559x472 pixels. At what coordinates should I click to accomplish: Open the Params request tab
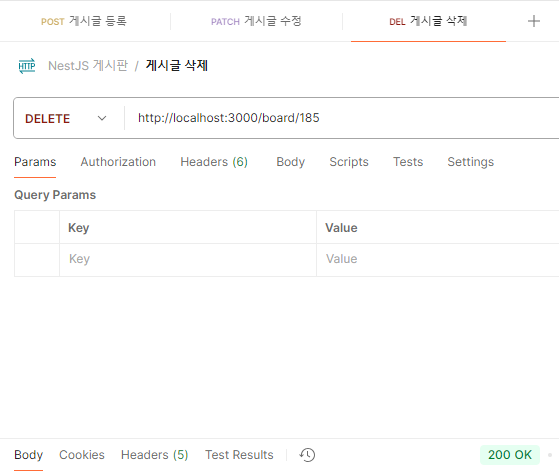35,162
